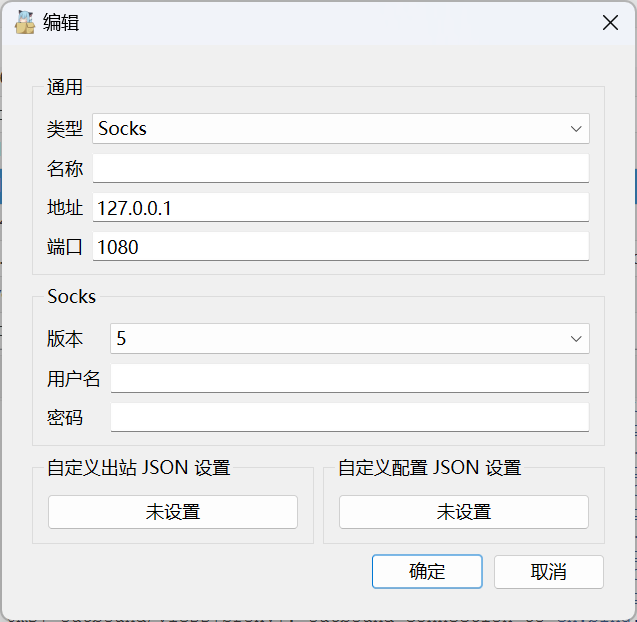Open the 类型 dropdown showing Socks

pyautogui.click(x=340, y=129)
